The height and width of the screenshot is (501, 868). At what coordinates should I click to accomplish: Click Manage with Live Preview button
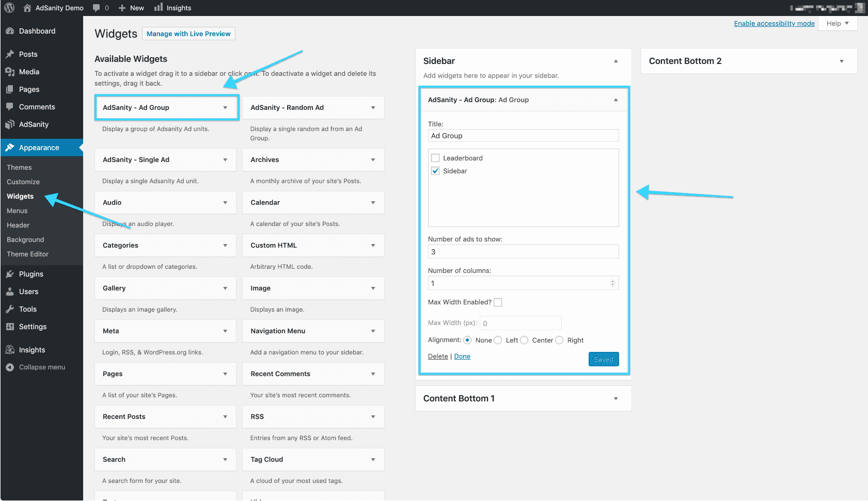[x=188, y=34]
